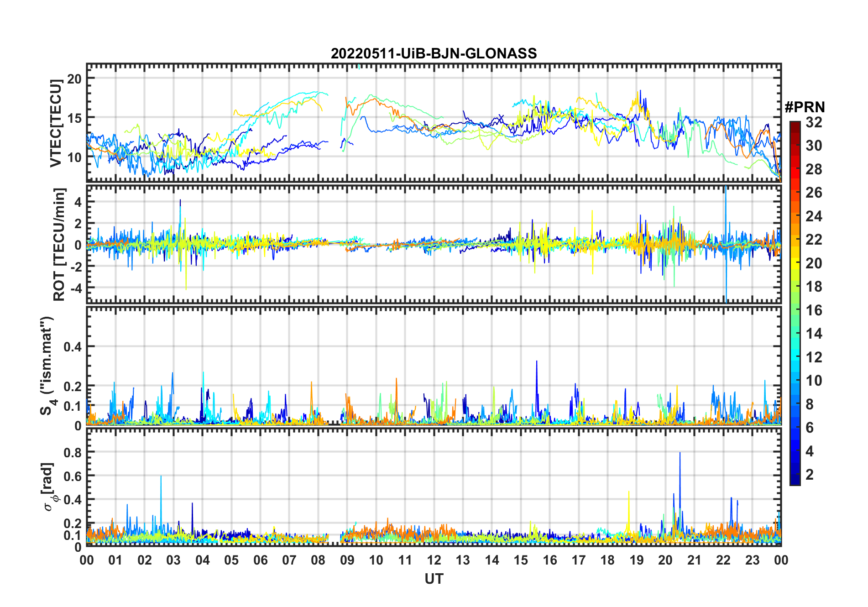
Task: Click S4 y-axis tick label 0.4
Action: tap(73, 347)
